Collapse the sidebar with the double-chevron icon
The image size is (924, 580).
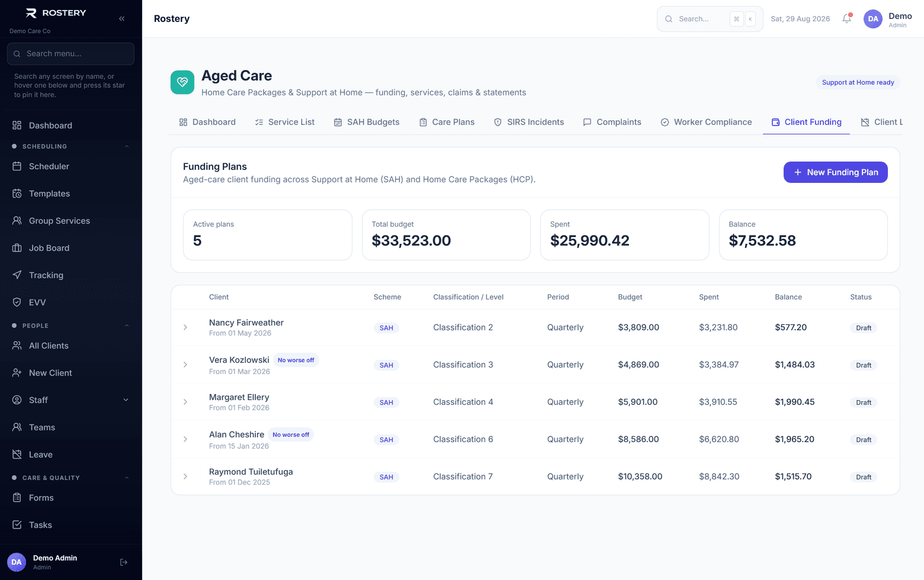(x=121, y=18)
